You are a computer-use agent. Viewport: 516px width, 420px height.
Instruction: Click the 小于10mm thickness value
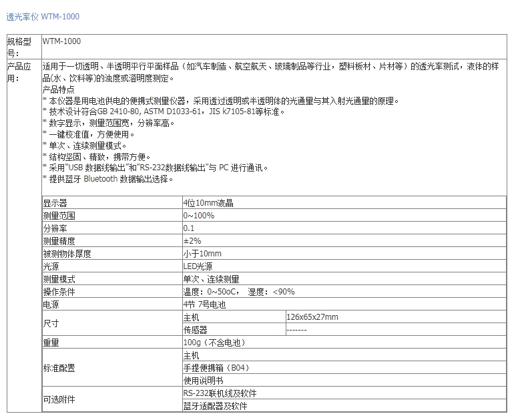coord(202,254)
